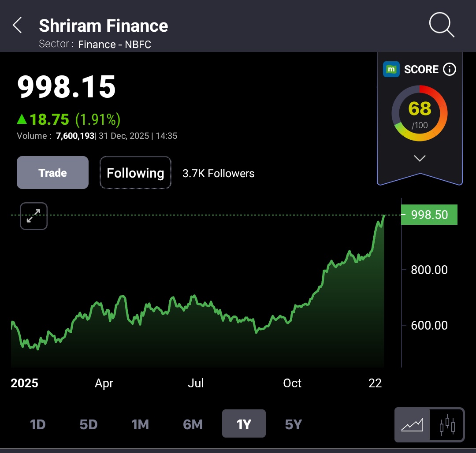Screen dimensions: 476x453
Task: Select the 5Y time range
Action: (x=294, y=424)
